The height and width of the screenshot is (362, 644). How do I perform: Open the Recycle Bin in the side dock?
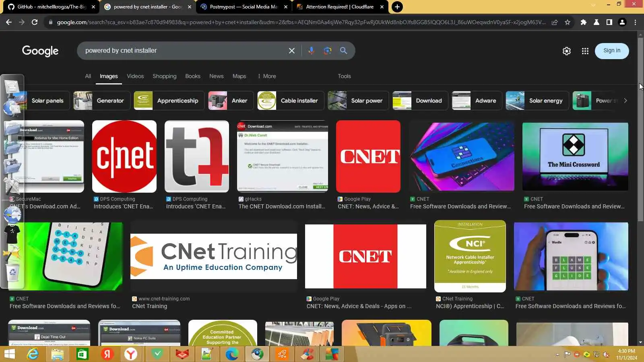(x=13, y=272)
